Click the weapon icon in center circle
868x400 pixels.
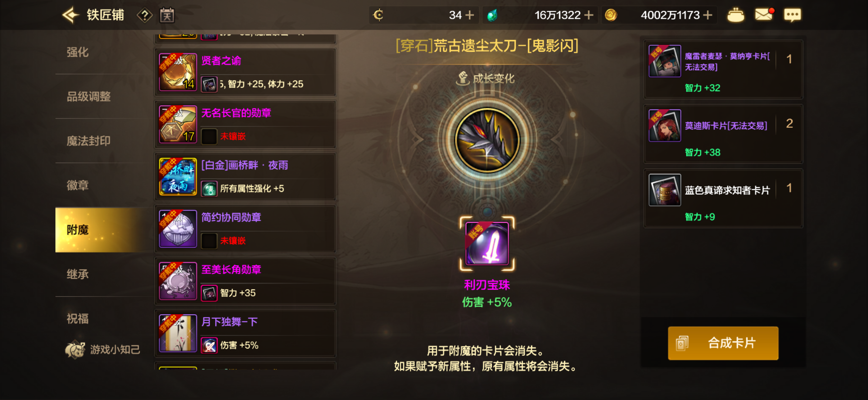[487, 140]
